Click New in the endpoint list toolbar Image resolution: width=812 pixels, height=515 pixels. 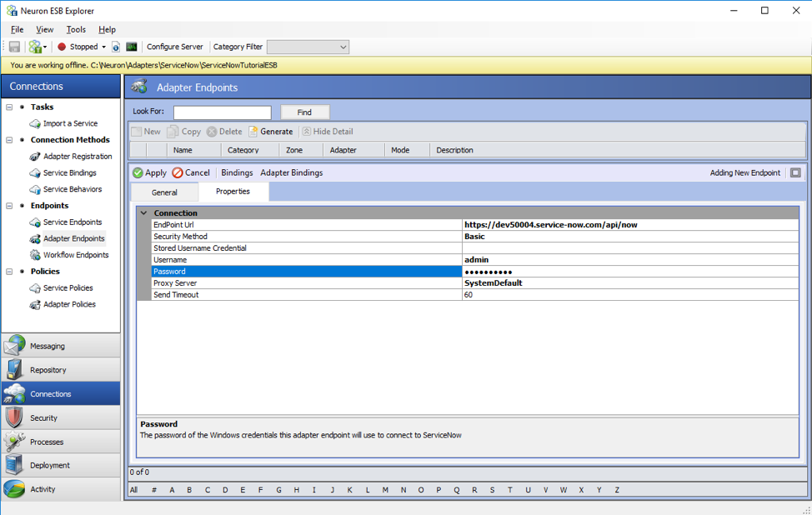pyautogui.click(x=146, y=132)
